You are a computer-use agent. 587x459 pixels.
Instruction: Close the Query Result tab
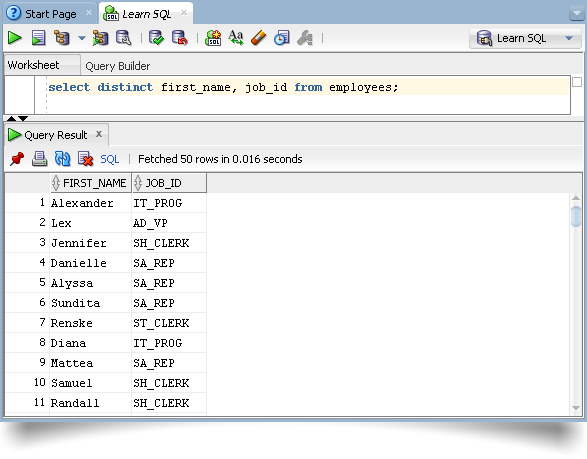point(99,134)
